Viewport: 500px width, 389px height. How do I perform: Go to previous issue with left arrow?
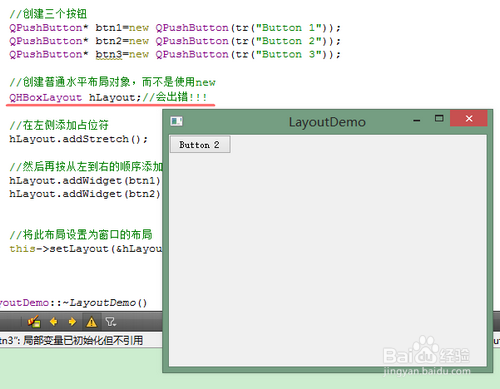click(x=54, y=322)
